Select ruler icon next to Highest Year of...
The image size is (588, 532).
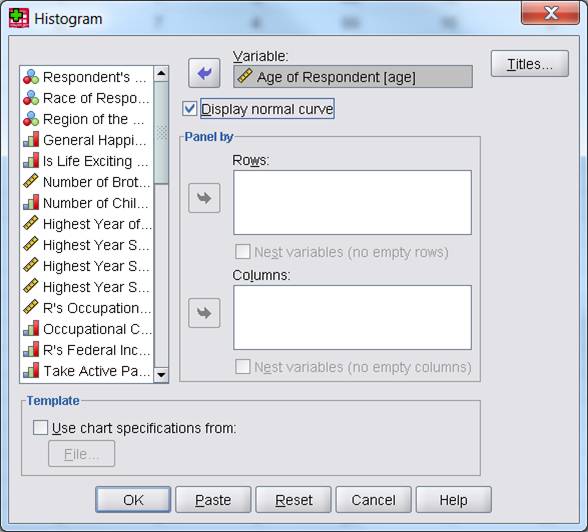[31, 223]
